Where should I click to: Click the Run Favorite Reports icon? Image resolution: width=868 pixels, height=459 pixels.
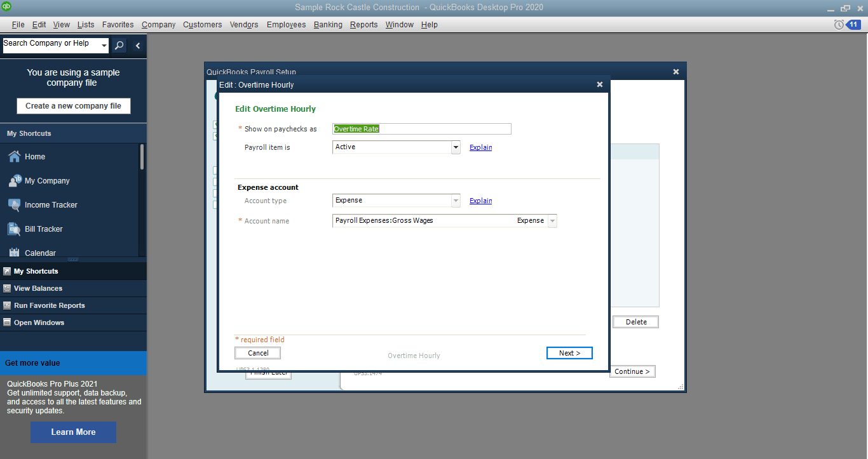click(x=7, y=305)
